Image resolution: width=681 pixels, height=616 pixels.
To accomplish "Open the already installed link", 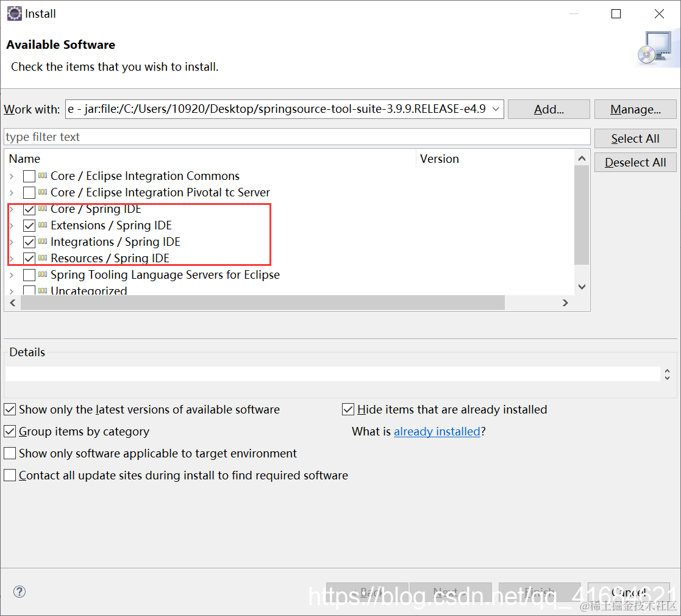I will tap(437, 431).
